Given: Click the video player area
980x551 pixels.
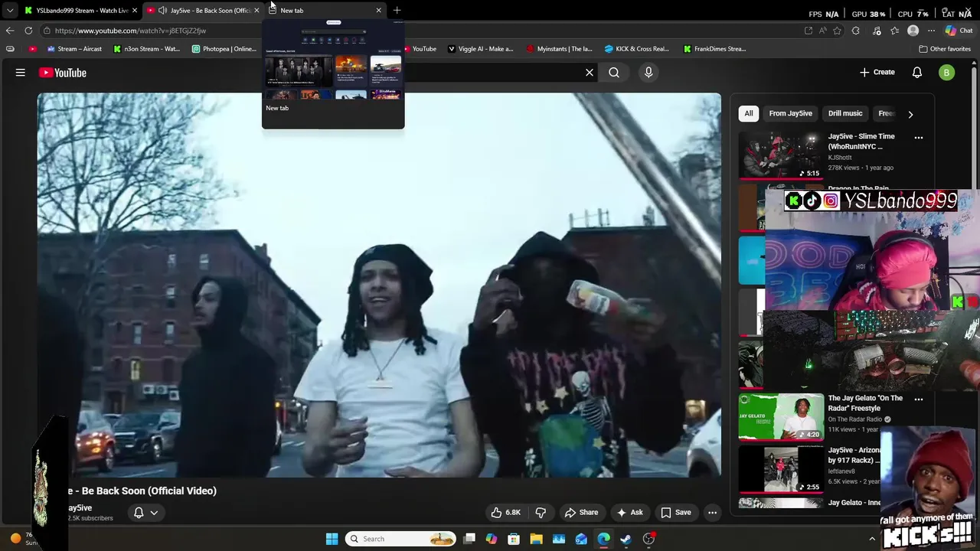Looking at the screenshot, I should (379, 285).
